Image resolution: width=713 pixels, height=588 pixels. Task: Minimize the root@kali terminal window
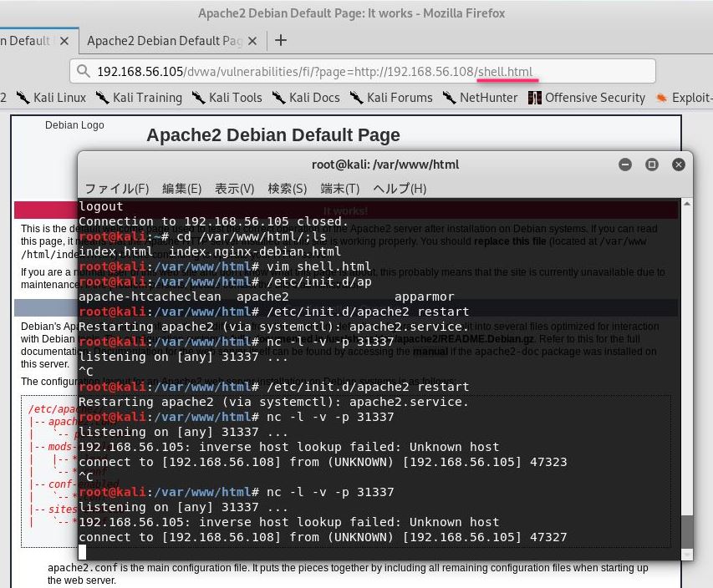(x=625, y=165)
